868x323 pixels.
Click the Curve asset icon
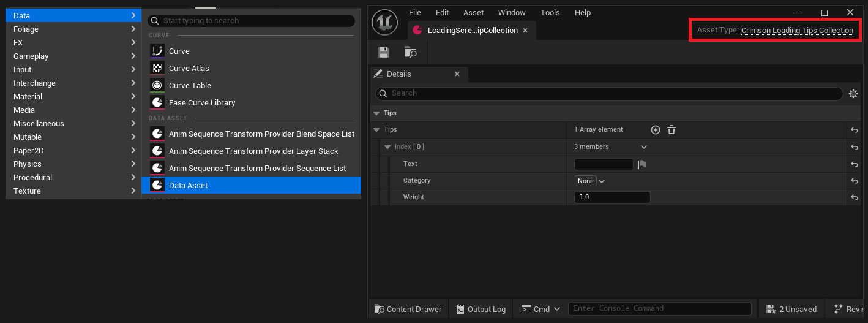(157, 51)
